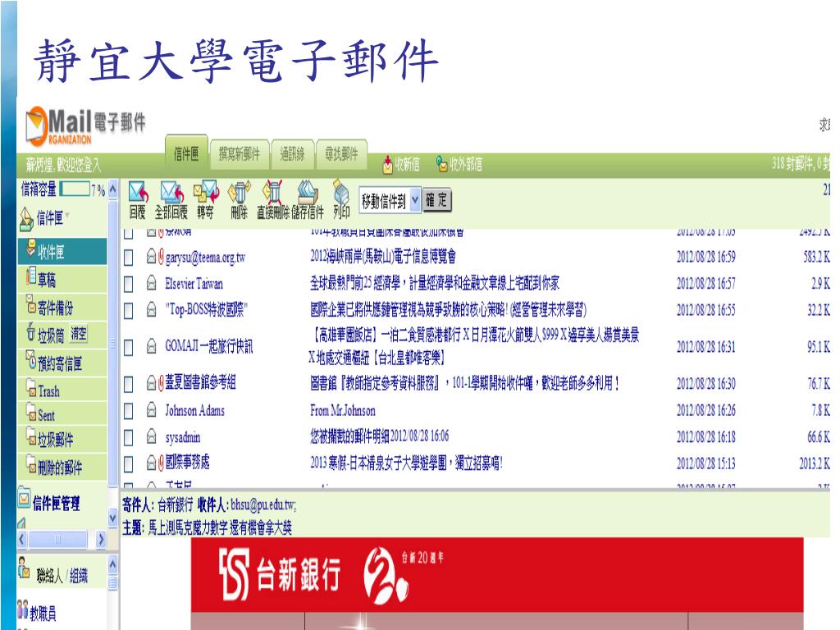The height and width of the screenshot is (630, 840).
Task: Click sender Johnson Adams
Action: 195,410
